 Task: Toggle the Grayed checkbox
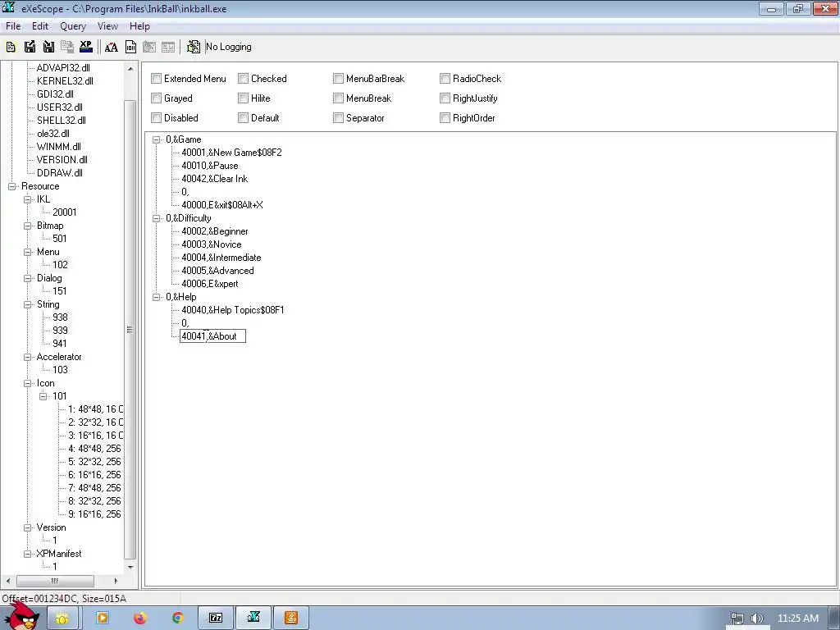[x=157, y=98]
